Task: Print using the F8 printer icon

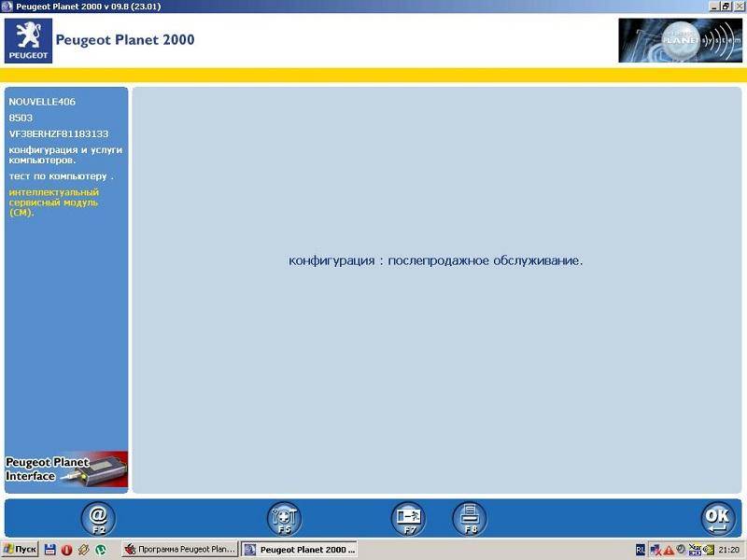Action: point(470,517)
